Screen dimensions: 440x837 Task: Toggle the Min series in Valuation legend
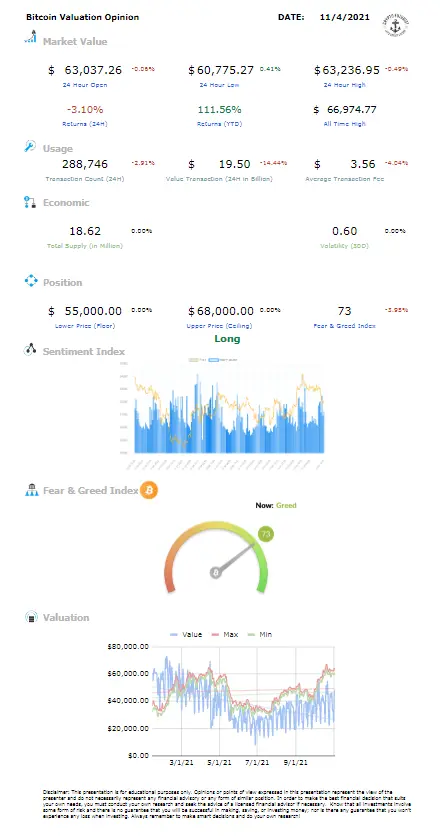click(x=258, y=634)
